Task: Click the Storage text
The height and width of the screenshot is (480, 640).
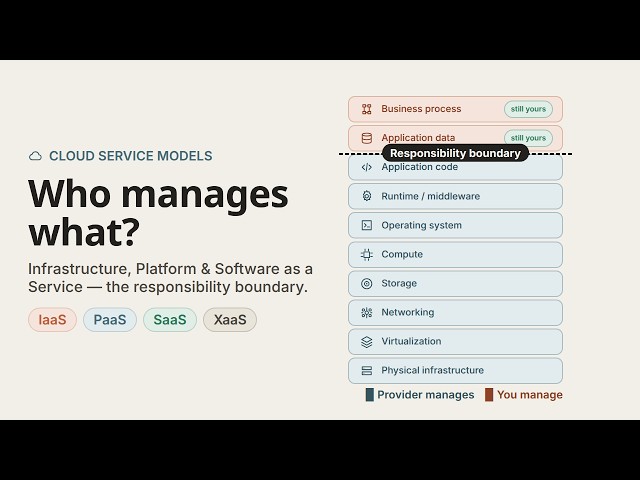Action: 399,283
